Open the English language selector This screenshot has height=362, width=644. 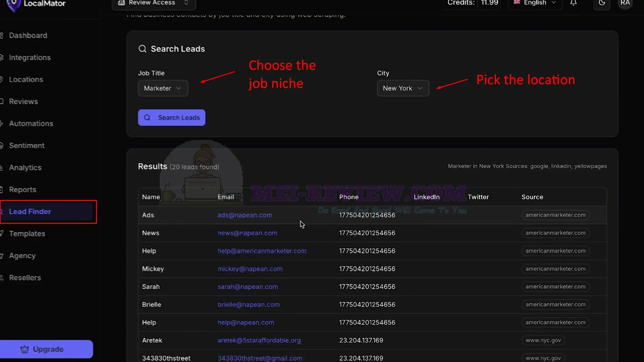(x=535, y=3)
